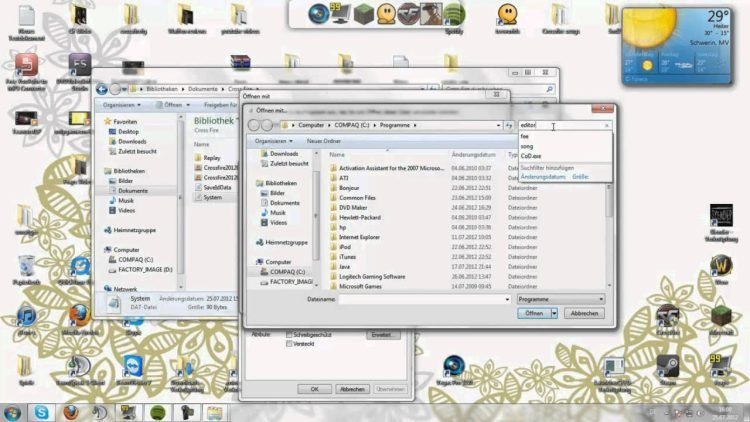Expand breadcrumb arrow after Programme
Image resolution: width=750 pixels, height=422 pixels.
[415, 125]
